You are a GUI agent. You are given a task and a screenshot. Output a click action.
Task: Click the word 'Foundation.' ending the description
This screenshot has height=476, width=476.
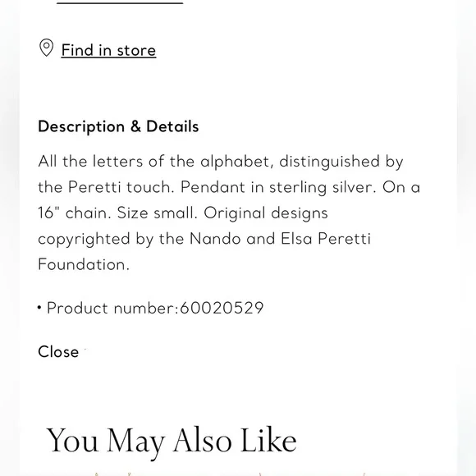tap(84, 264)
